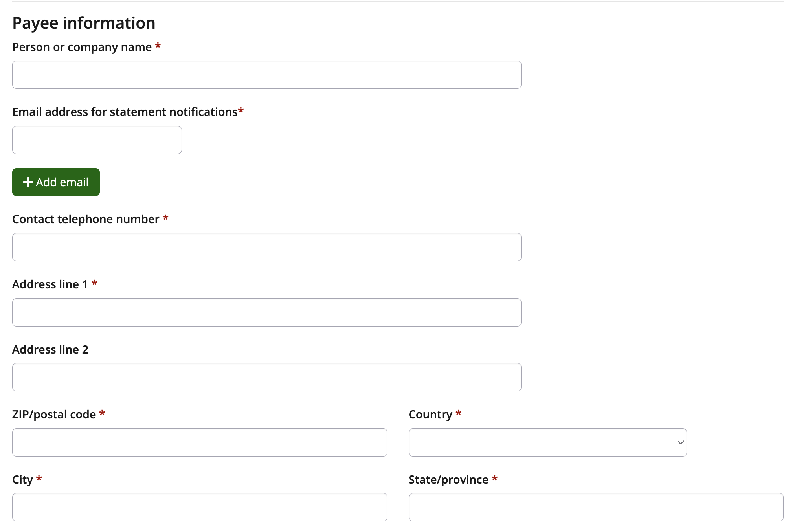Click the "State/province" field label
The image size is (797, 532).
448,480
